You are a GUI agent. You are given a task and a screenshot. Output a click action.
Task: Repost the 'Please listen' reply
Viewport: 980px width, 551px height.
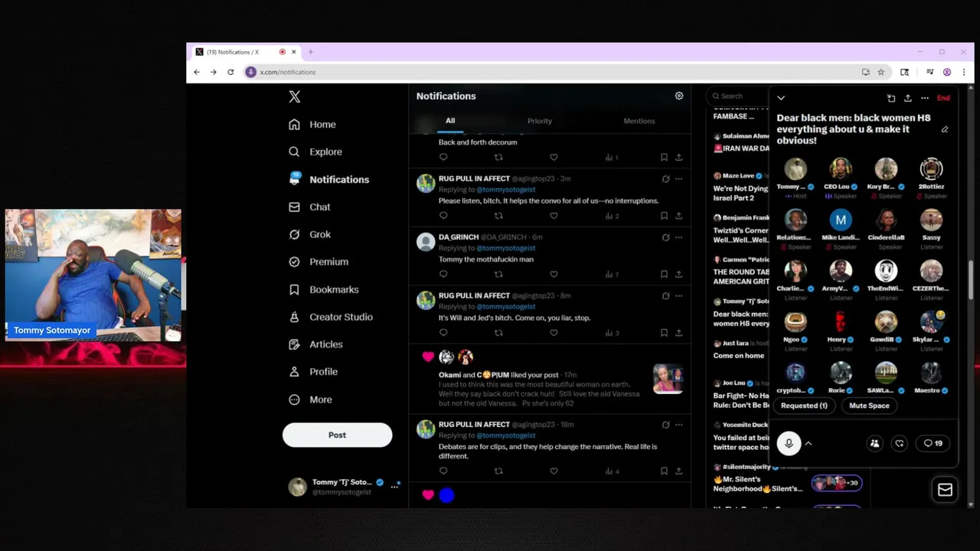coord(498,216)
